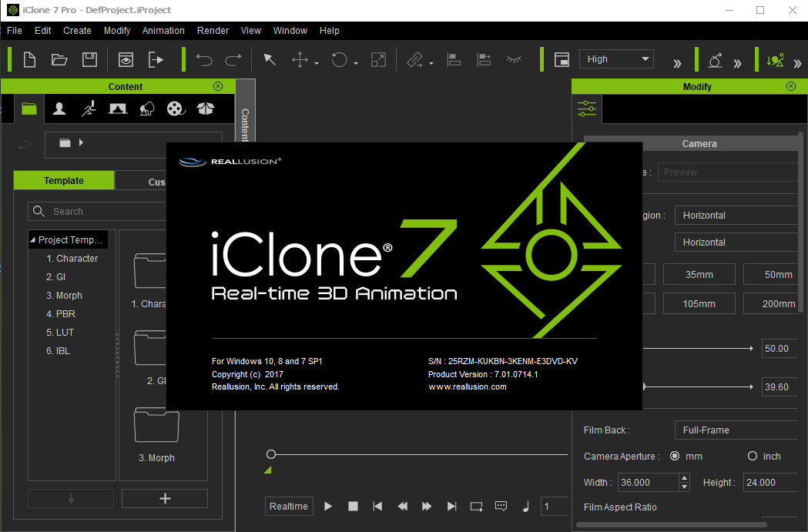
Task: Select the Project folder content icon
Action: [29, 109]
